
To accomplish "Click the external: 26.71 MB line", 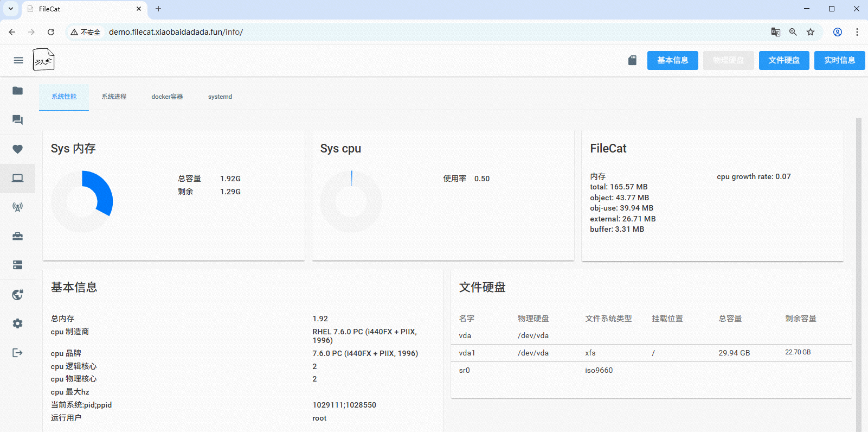I will point(623,219).
